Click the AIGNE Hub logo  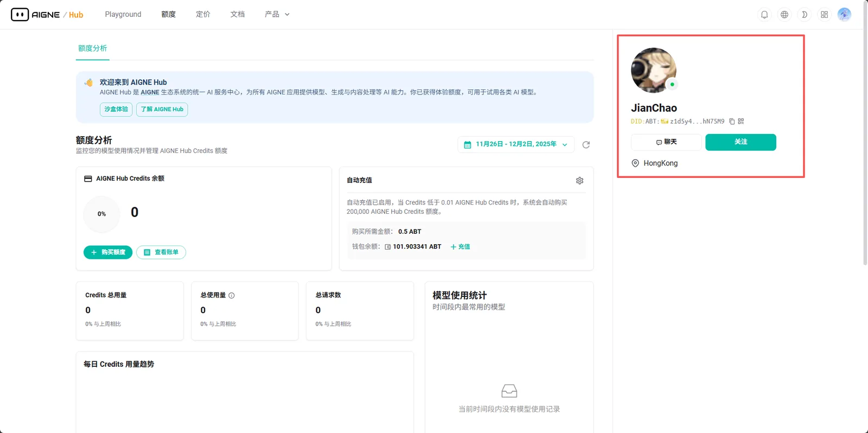point(47,15)
